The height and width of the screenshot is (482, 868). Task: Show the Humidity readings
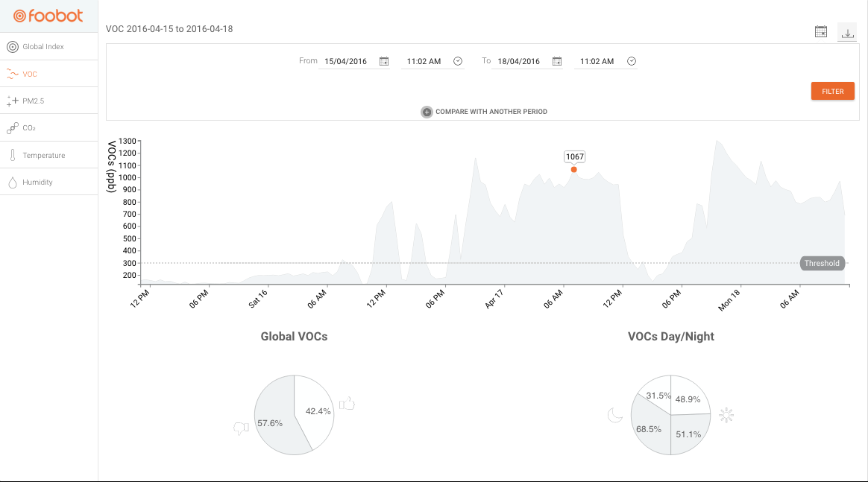48,183
